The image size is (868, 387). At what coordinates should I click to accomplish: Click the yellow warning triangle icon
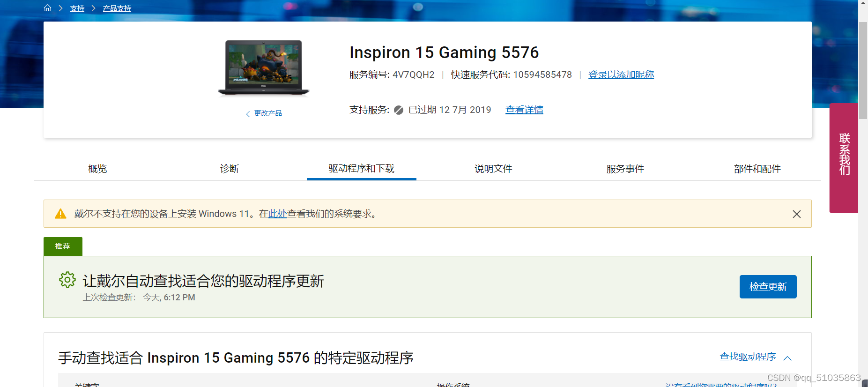[x=60, y=214]
